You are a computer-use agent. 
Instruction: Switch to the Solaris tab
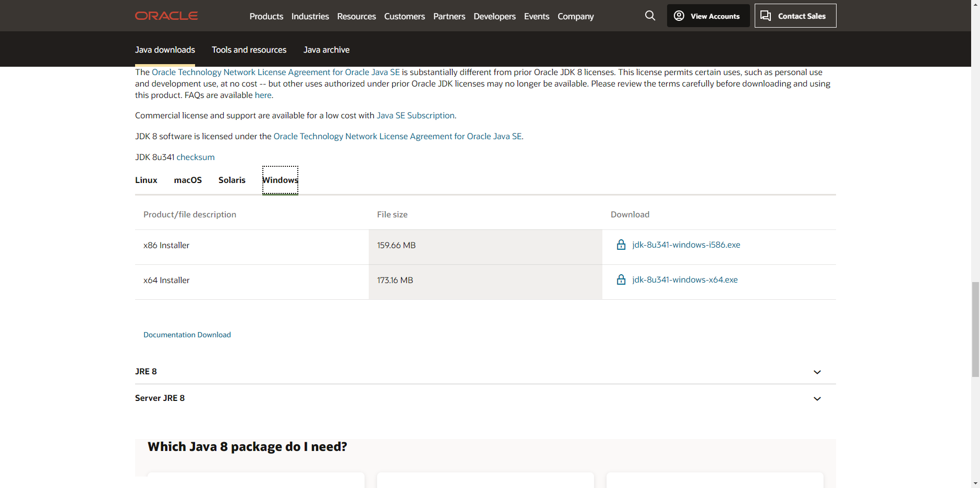click(x=232, y=180)
